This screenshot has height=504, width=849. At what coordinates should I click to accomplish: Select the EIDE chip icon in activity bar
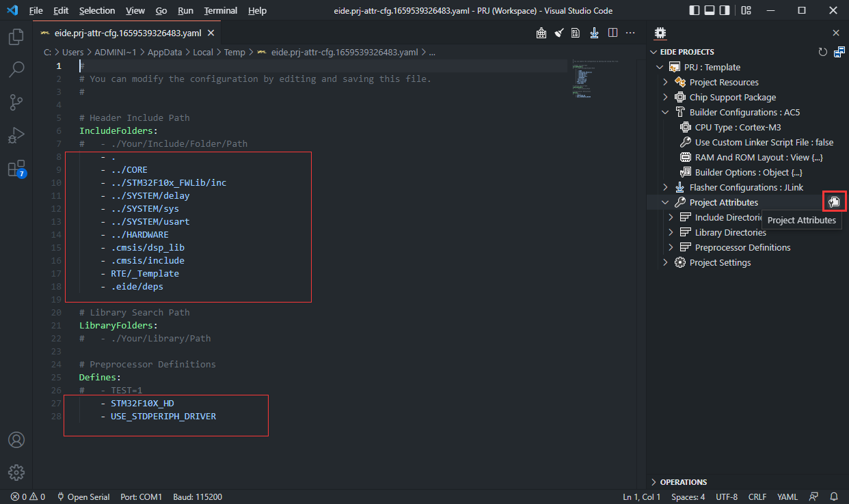tap(660, 33)
